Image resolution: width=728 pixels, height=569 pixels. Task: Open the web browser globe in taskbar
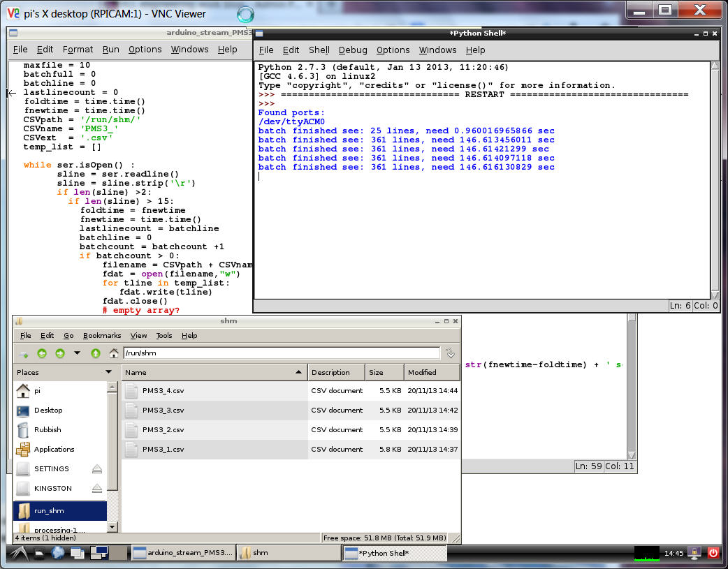click(58, 553)
